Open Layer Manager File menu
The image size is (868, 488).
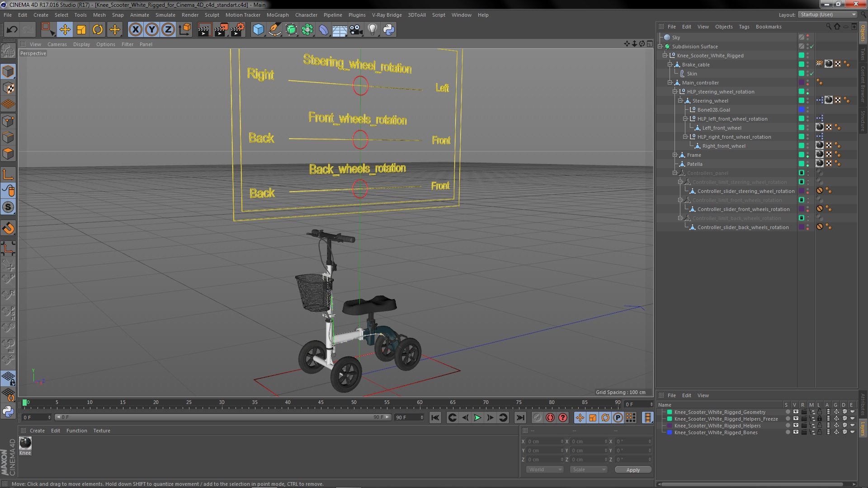click(x=672, y=395)
